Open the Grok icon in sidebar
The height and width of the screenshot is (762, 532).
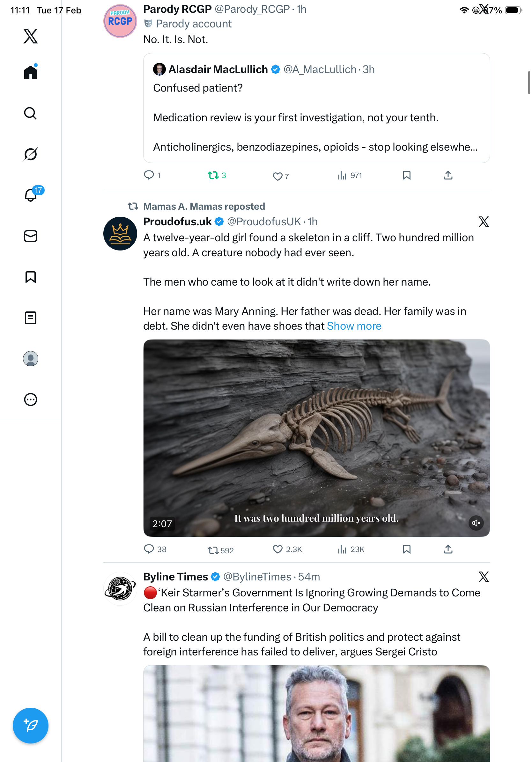coord(30,154)
